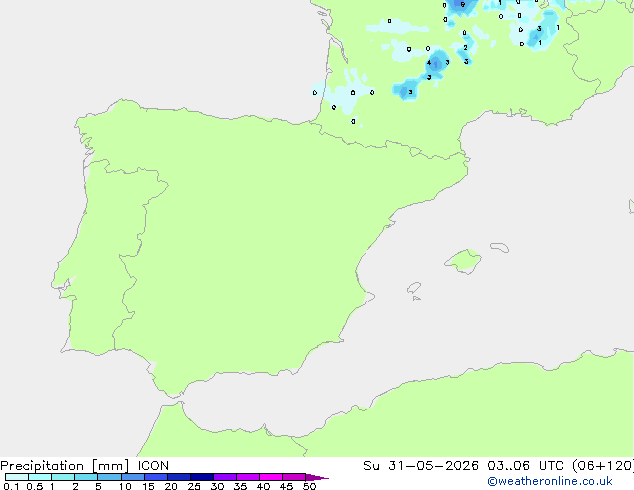The image size is (634, 490).
Task: Click the 30–35 mm purple legend swatch
Action: pyautogui.click(x=224, y=477)
